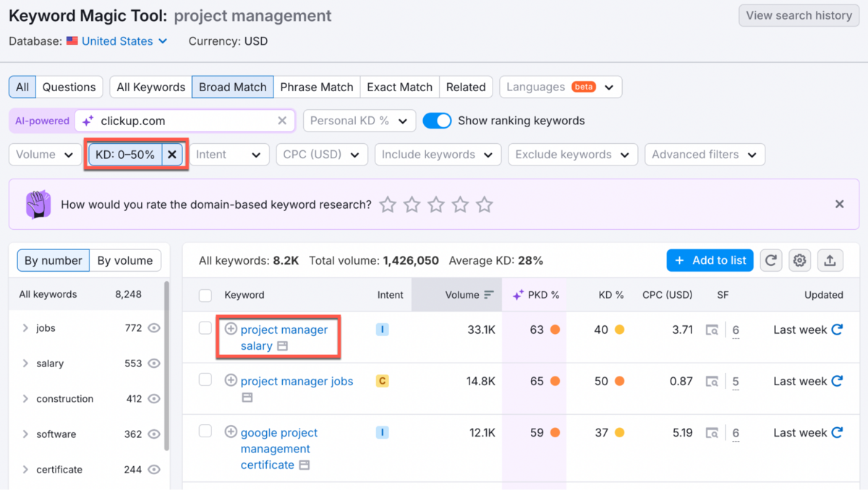This screenshot has width=868, height=490.
Task: Open Personal KD % dropdown
Action: pyautogui.click(x=359, y=121)
